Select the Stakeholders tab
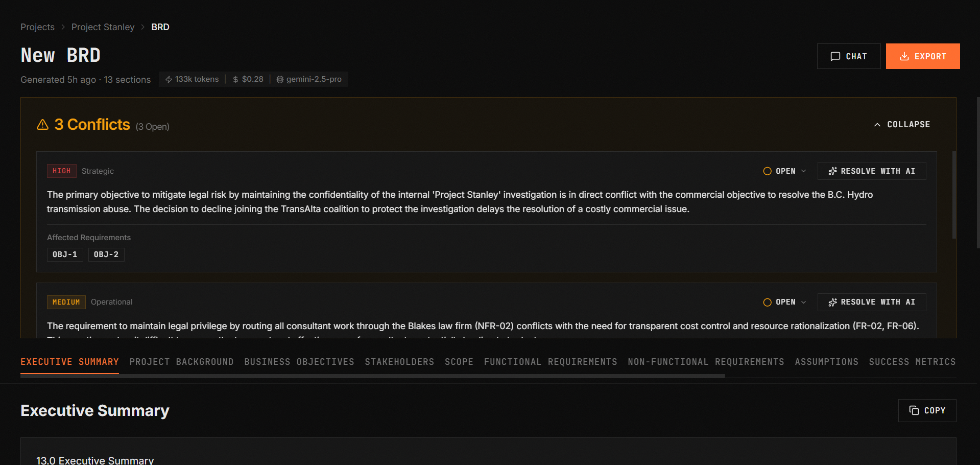The image size is (980, 465). [399, 362]
